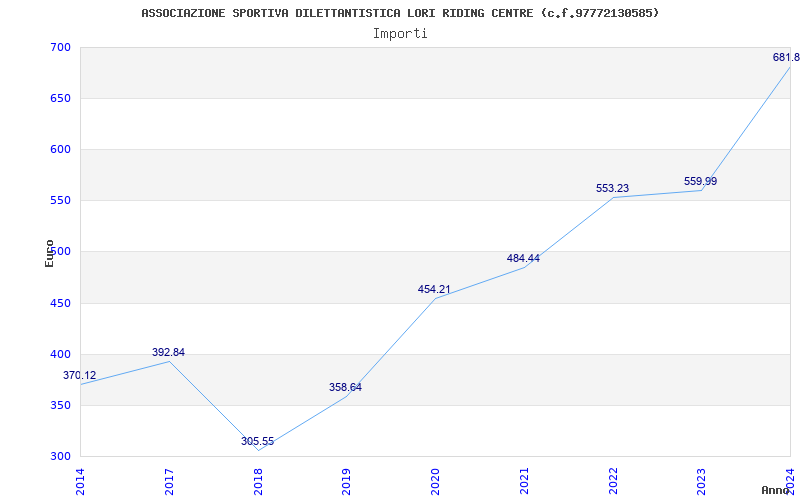Click the 2023 x-axis year label
Viewport: 800px width, 500px height.
click(702, 482)
